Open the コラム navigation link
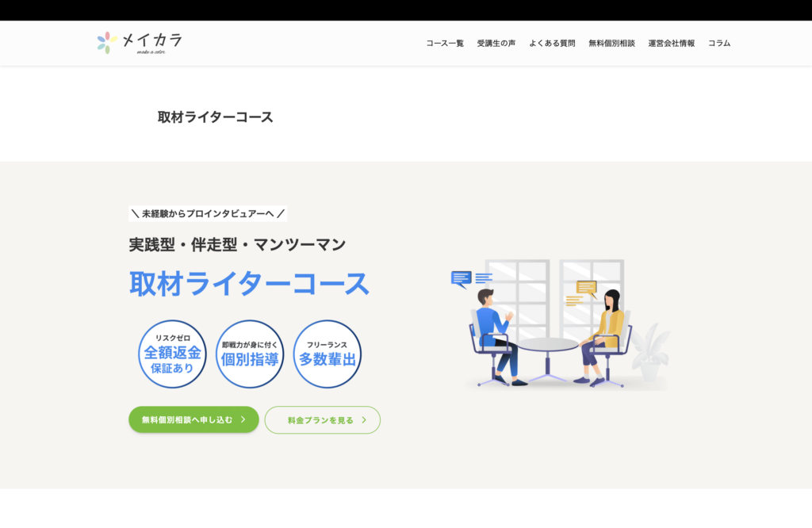 pyautogui.click(x=719, y=44)
